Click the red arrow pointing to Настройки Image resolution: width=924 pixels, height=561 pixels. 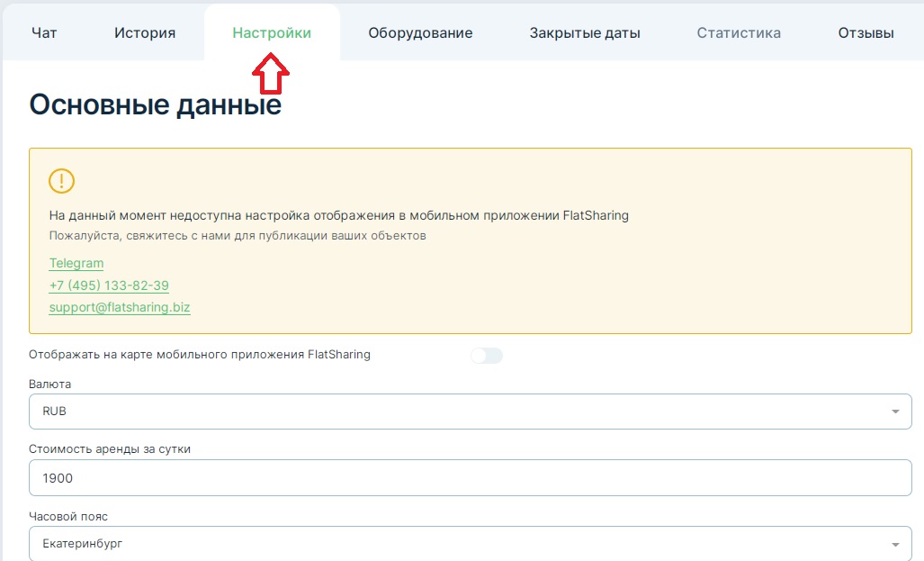coord(271,73)
